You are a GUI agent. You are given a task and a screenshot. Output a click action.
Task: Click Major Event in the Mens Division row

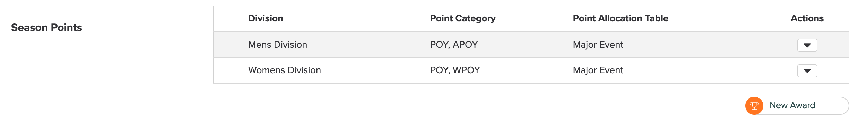pos(598,45)
